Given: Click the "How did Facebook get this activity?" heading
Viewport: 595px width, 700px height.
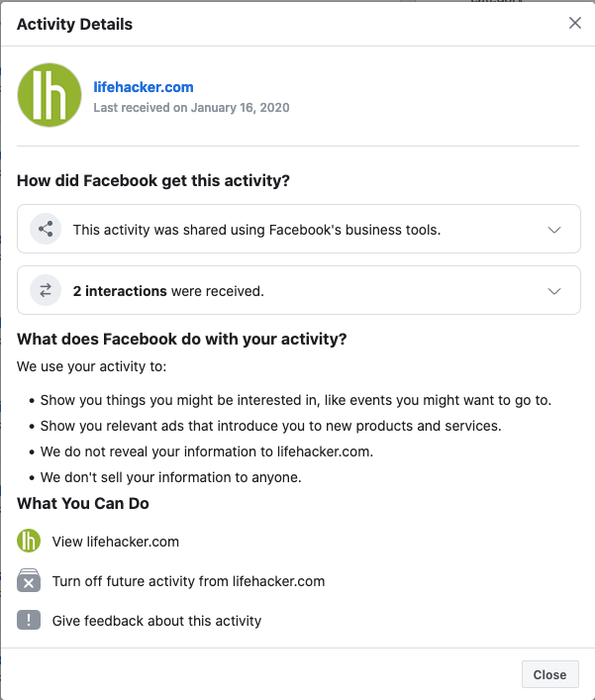Looking at the screenshot, I should point(153,180).
